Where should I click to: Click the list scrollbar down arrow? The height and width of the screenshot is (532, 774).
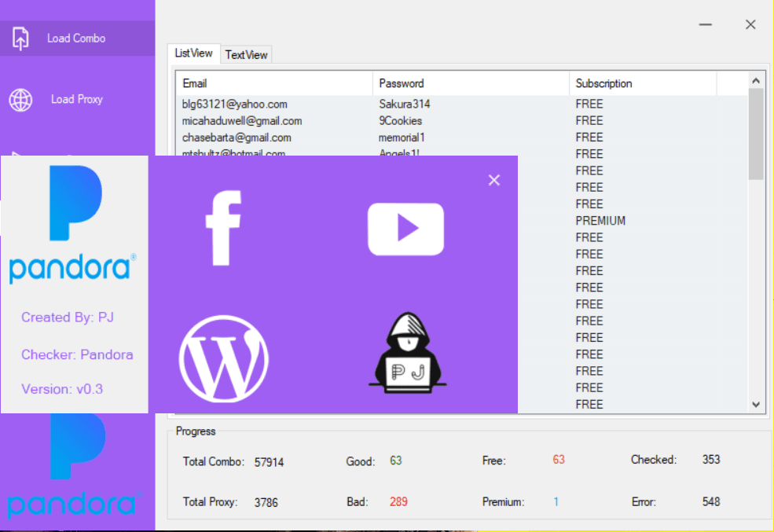point(756,405)
